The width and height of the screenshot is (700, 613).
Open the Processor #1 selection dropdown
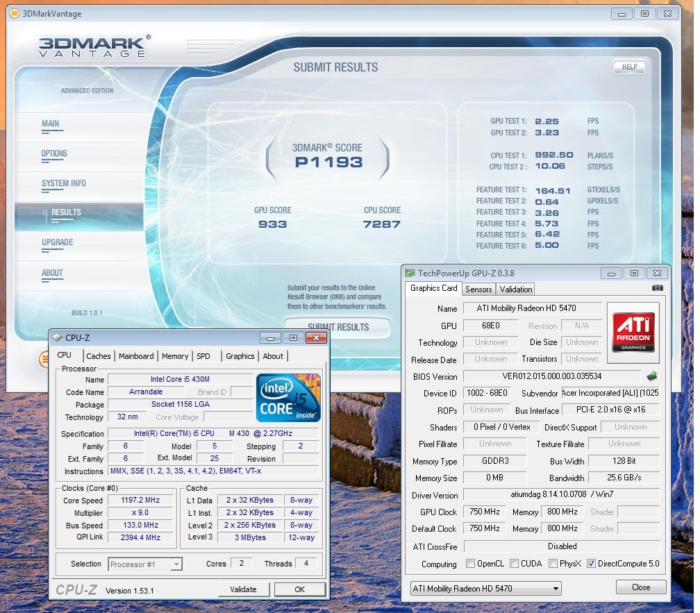click(145, 564)
